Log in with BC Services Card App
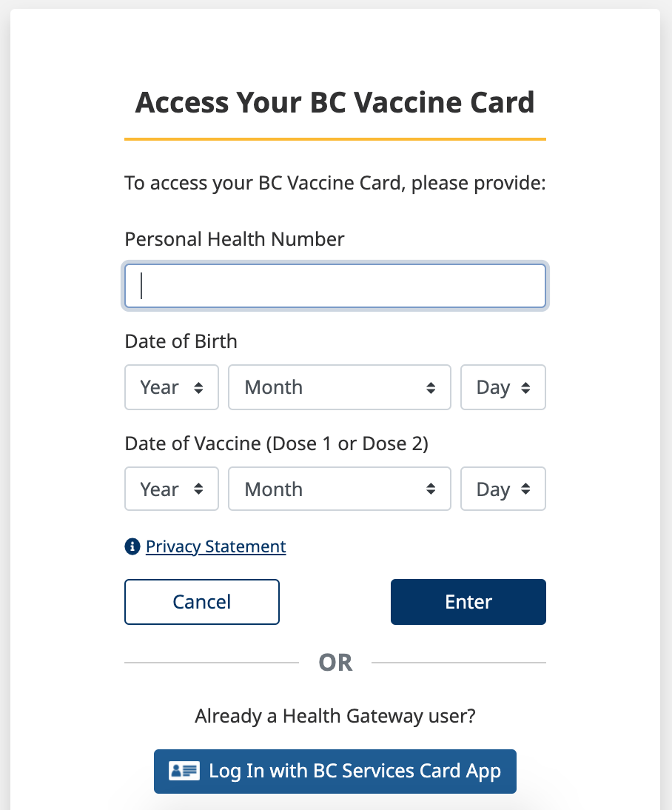This screenshot has height=810, width=672. point(335,771)
